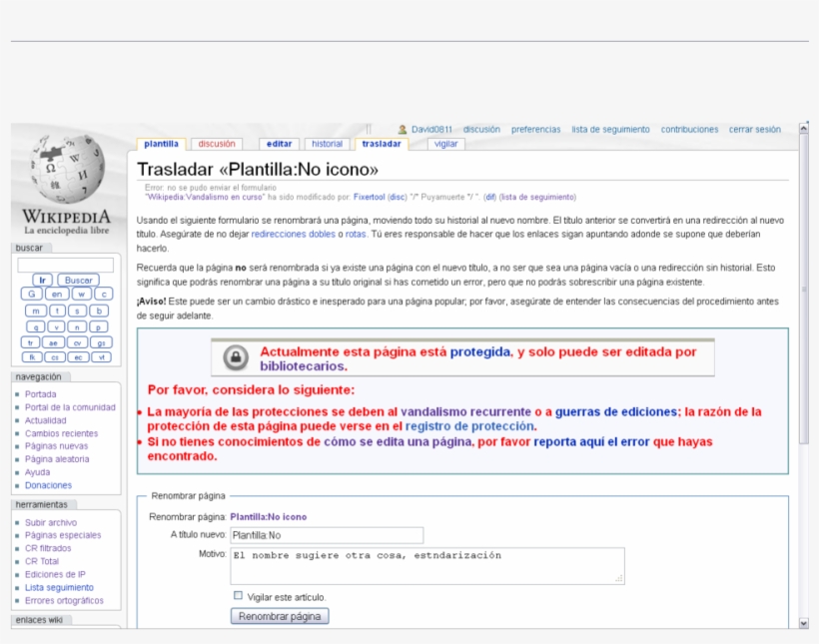The image size is (819, 644).
Task: Follow the 'rotas' link
Action: (x=356, y=234)
